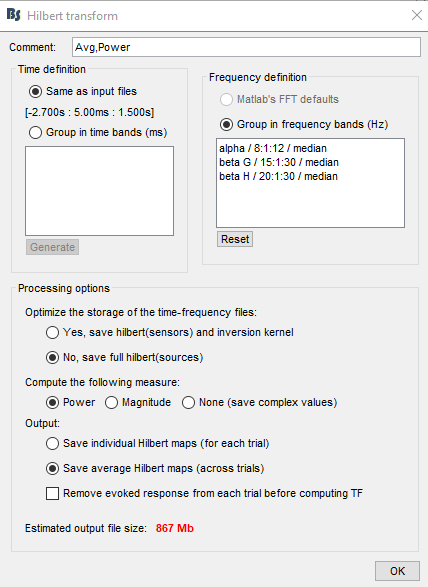
Task: Click the Brainstorm logo icon in title bar
Action: click(x=13, y=15)
